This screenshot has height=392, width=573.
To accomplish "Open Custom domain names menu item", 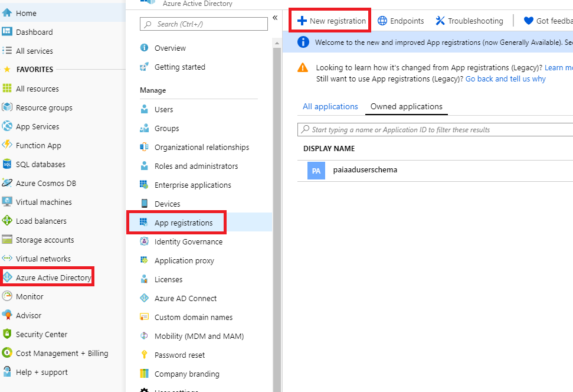I will point(199,317).
